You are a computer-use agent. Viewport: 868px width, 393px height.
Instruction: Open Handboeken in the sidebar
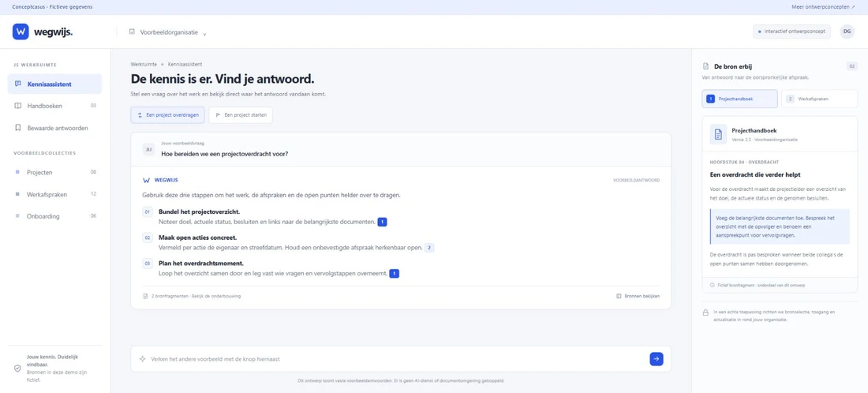point(54,106)
